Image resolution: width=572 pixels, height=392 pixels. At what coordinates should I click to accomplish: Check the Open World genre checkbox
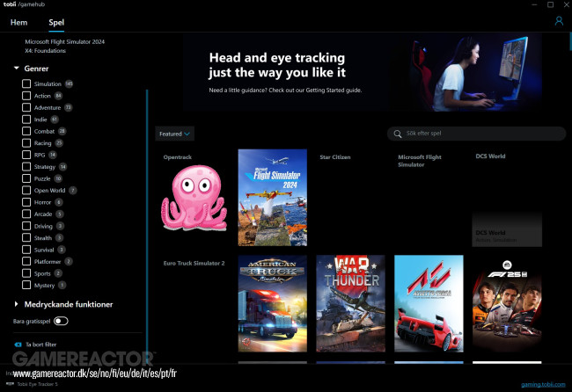[x=26, y=190]
